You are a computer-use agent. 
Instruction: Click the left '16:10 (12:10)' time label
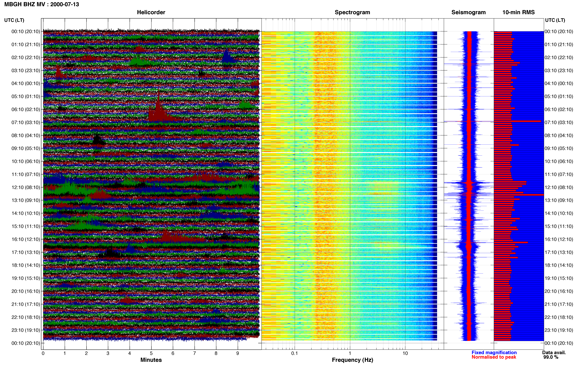click(26, 239)
